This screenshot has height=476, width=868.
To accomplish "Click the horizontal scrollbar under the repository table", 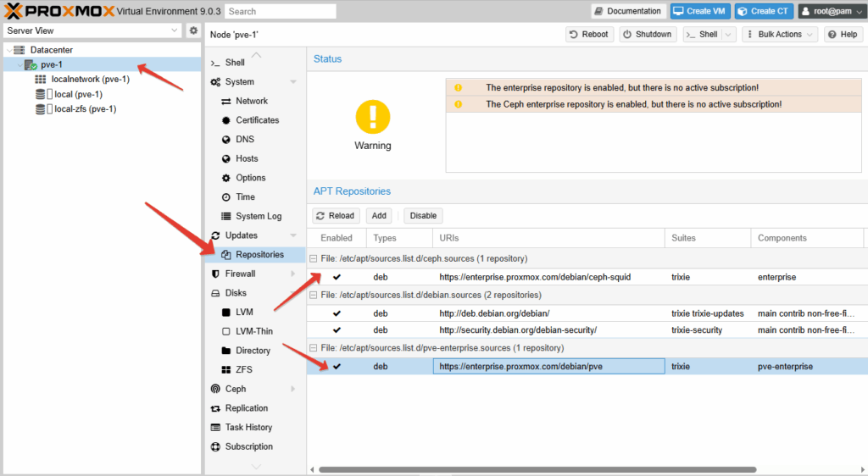I will coord(537,470).
